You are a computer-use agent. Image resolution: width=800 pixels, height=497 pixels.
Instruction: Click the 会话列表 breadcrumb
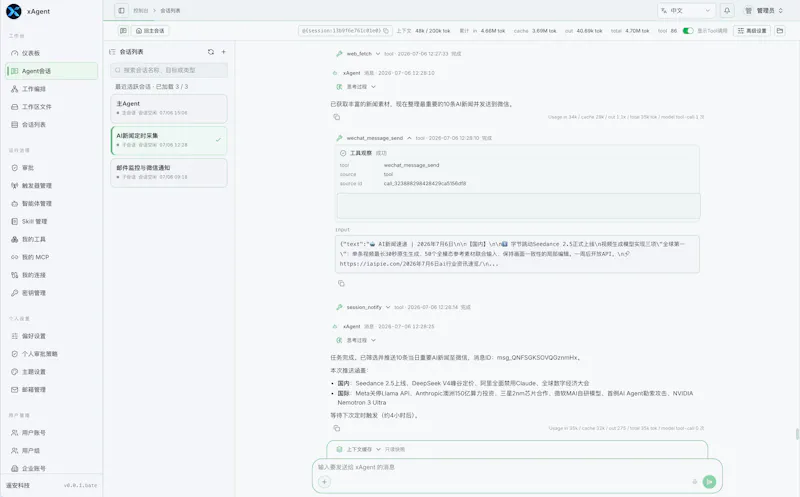(170, 10)
